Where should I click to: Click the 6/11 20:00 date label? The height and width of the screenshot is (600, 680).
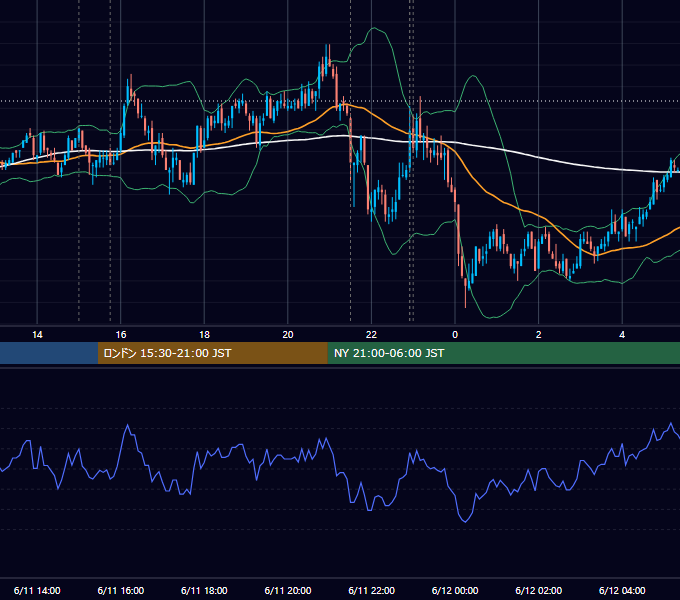click(x=288, y=590)
